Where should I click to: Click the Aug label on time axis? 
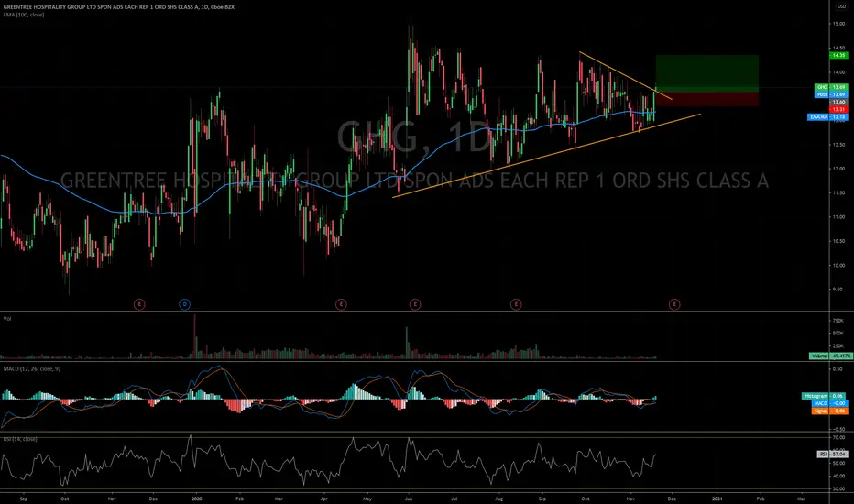pyautogui.click(x=498, y=499)
